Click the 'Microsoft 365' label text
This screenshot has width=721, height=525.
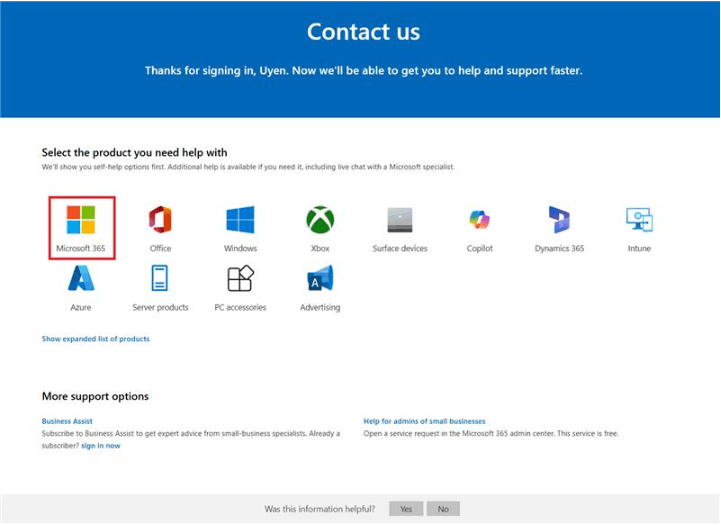[81, 248]
